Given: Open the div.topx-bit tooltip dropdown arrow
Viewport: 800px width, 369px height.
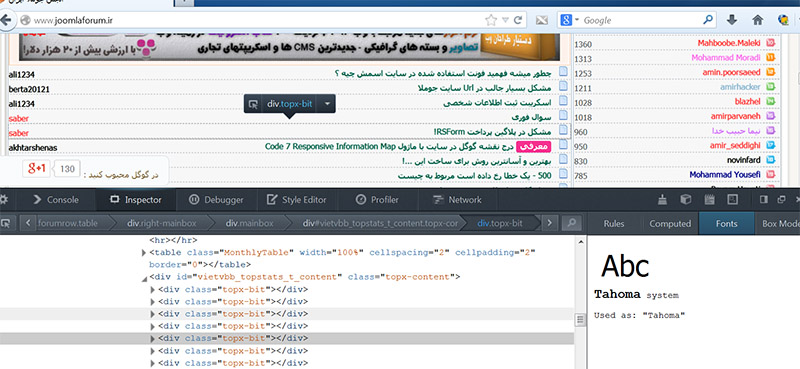Looking at the screenshot, I should coord(328,104).
